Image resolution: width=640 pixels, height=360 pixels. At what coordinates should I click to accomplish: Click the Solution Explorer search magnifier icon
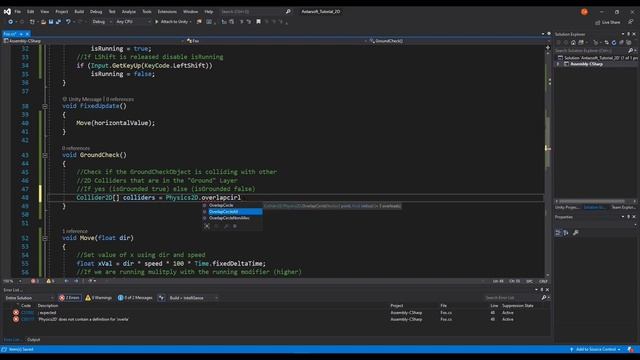(631, 51)
